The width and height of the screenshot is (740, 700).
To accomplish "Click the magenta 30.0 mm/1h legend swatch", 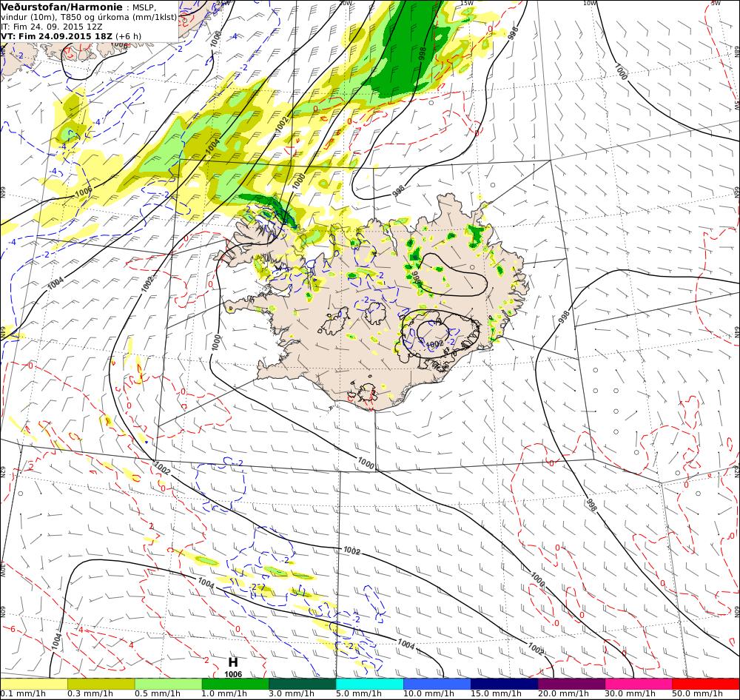I will [639, 684].
